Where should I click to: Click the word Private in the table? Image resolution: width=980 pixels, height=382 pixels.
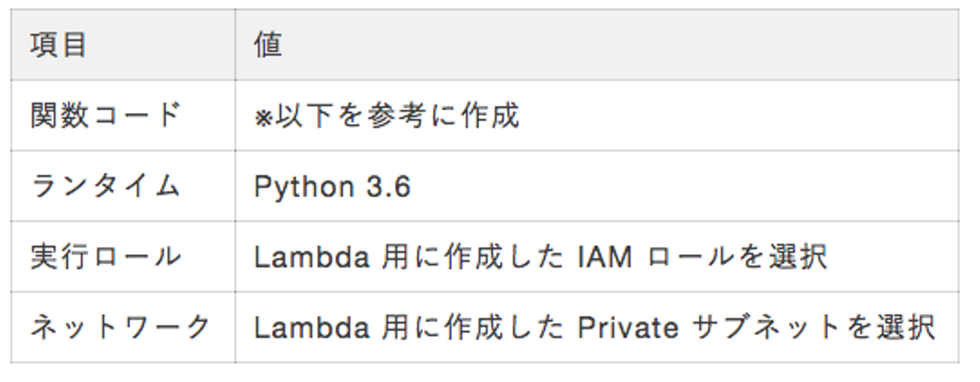627,328
